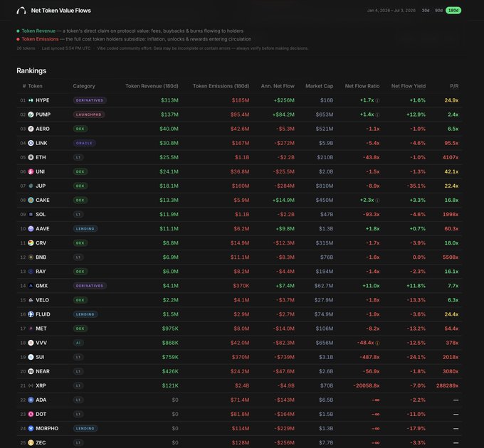Open info icon next to HYPE net flow ratio

pos(377,100)
